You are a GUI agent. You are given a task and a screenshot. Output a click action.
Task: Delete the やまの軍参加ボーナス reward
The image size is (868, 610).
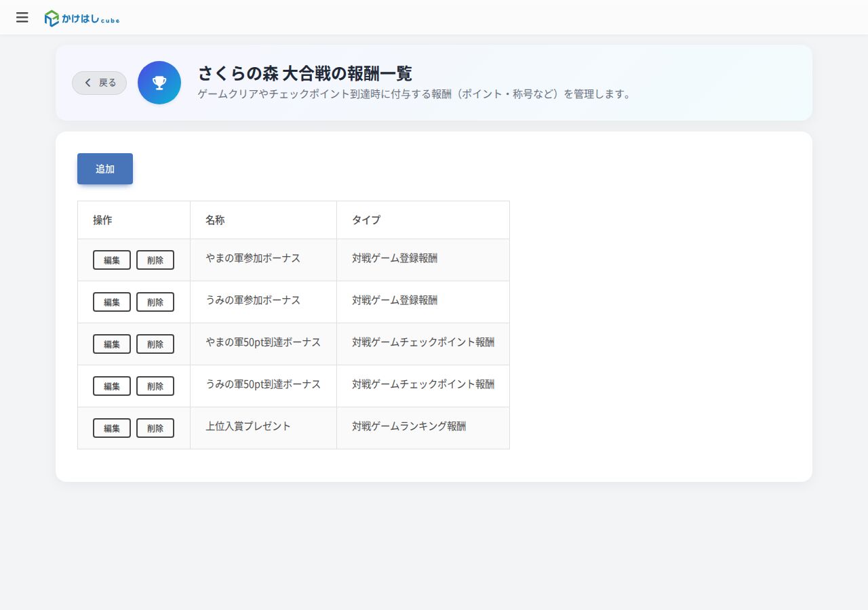(155, 260)
